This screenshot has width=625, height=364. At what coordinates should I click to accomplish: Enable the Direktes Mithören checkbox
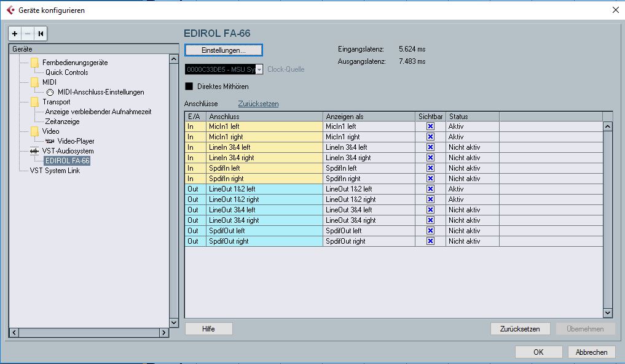click(189, 87)
